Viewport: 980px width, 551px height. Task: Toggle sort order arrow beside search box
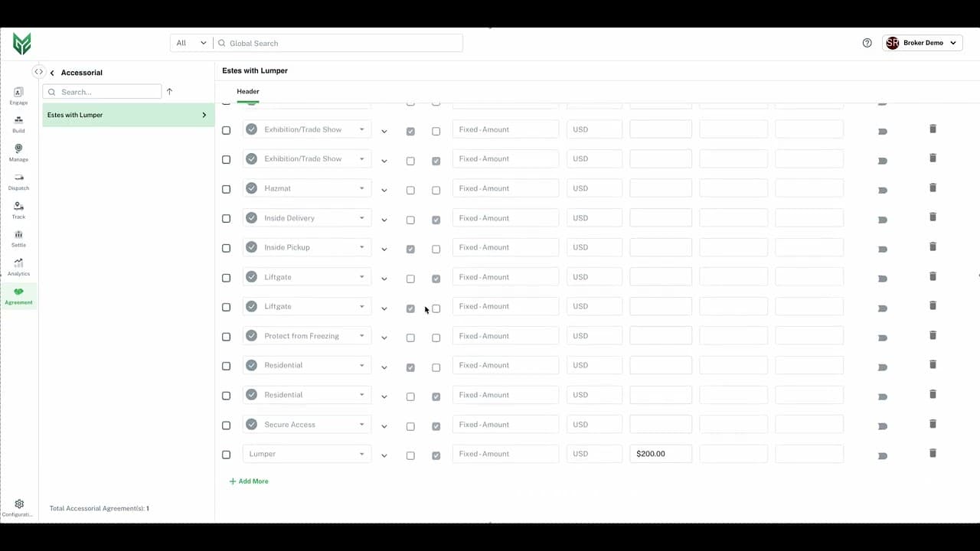coord(169,92)
